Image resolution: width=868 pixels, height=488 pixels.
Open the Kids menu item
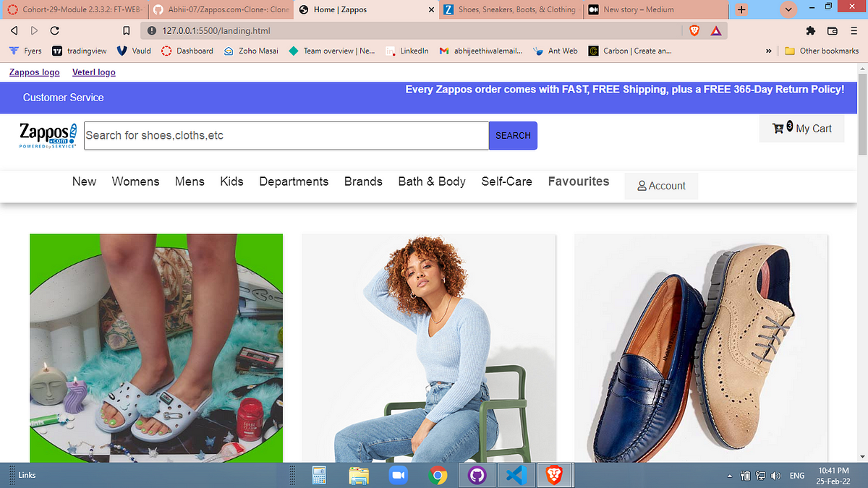tap(231, 181)
